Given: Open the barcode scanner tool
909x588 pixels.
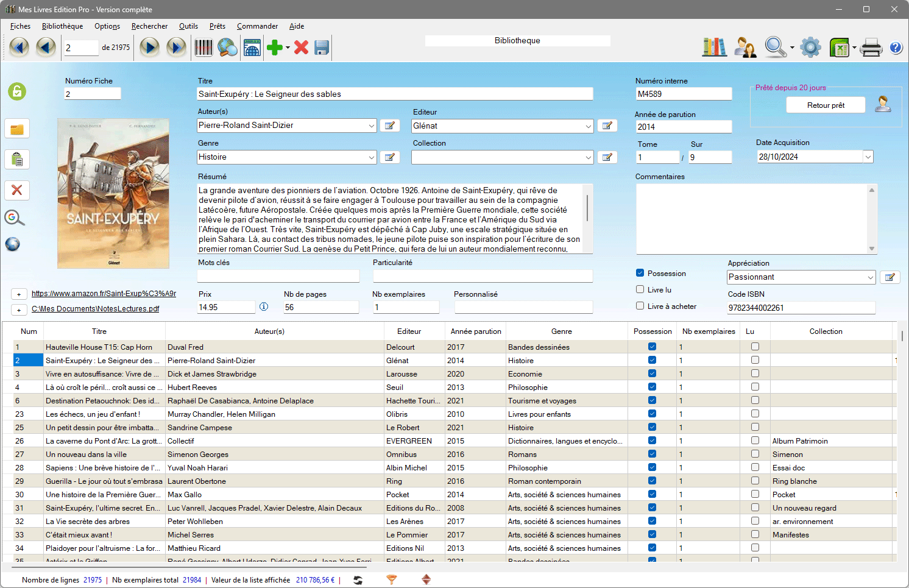Looking at the screenshot, I should (x=203, y=47).
